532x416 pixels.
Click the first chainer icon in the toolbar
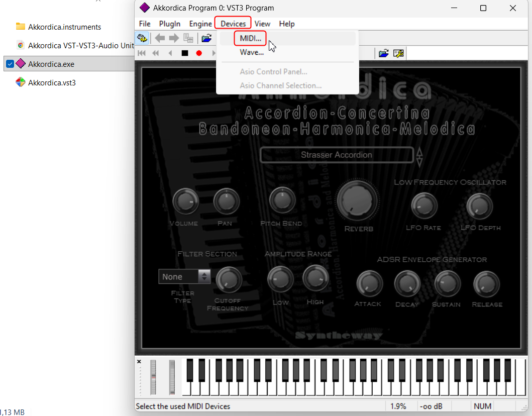142,38
